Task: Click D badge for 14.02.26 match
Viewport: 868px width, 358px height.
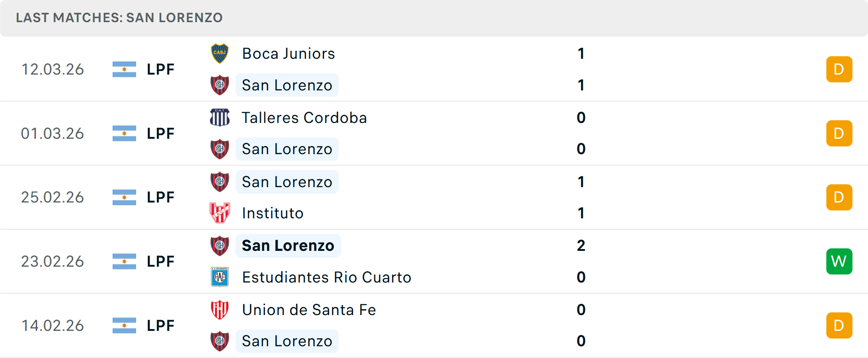Action: (839, 325)
